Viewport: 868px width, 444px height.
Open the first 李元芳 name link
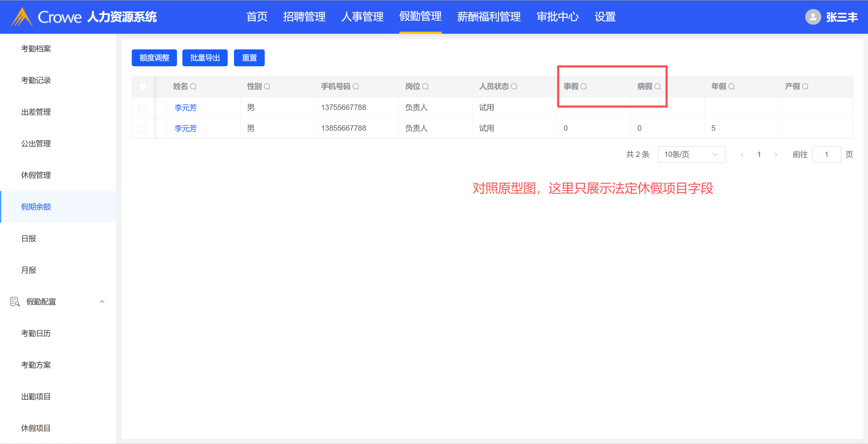185,108
